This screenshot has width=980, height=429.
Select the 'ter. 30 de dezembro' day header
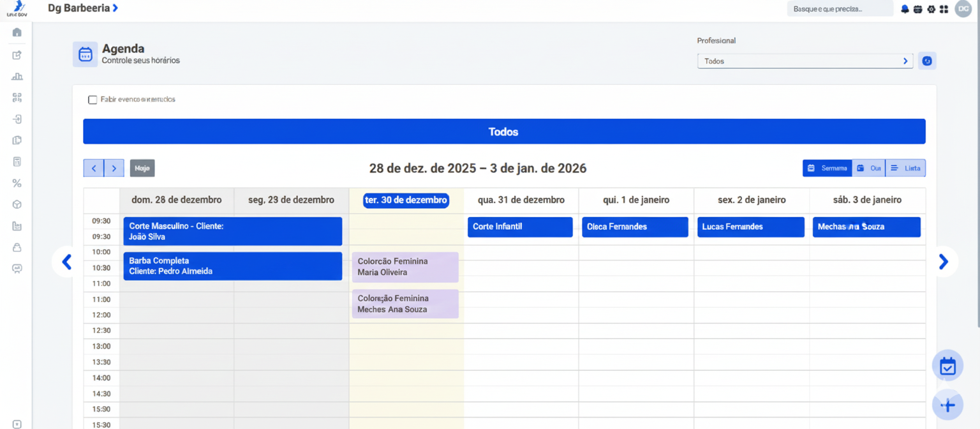click(x=406, y=200)
